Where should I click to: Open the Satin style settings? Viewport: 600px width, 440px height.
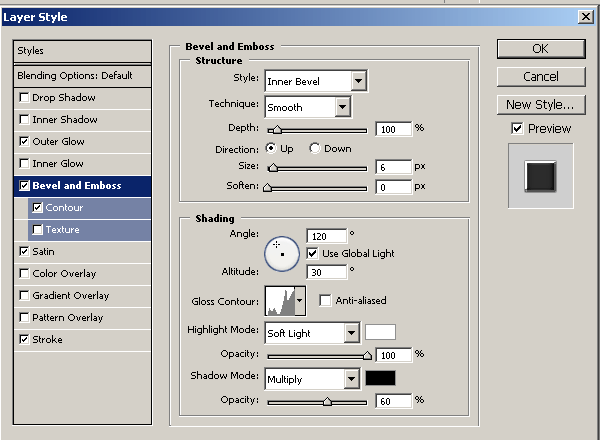coord(44,252)
